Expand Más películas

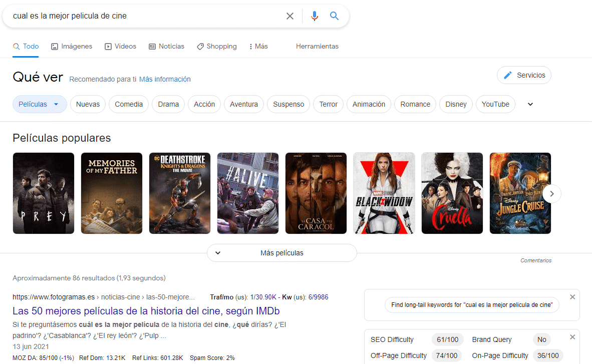coord(282,253)
